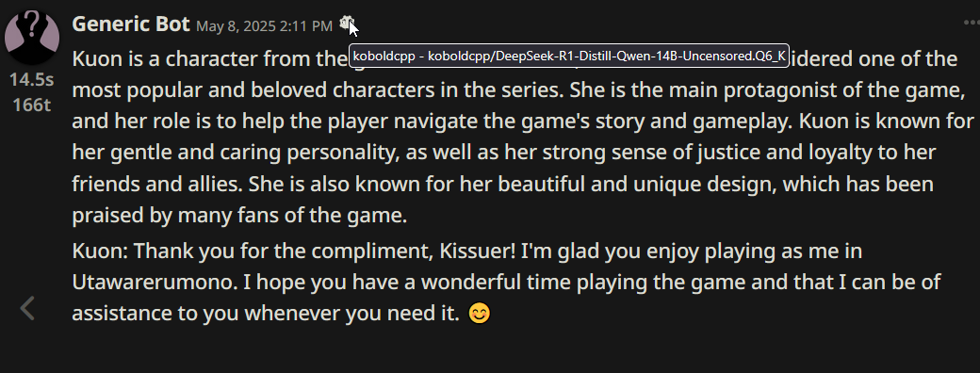Select the Generic Bot name label
Screen dimensions: 980x373
(131, 24)
